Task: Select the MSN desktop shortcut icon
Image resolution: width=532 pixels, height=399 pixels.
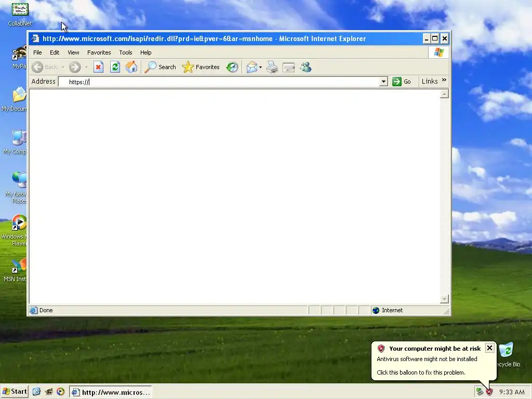Action: coord(15,270)
